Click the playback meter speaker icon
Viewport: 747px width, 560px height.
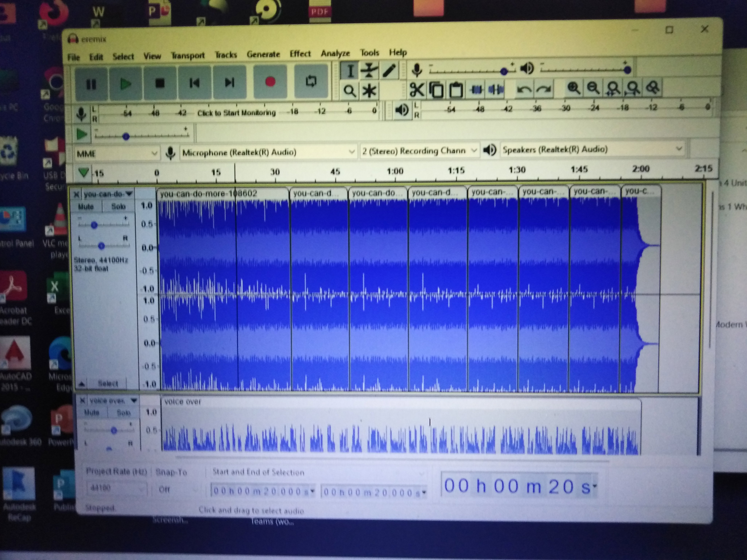[402, 110]
